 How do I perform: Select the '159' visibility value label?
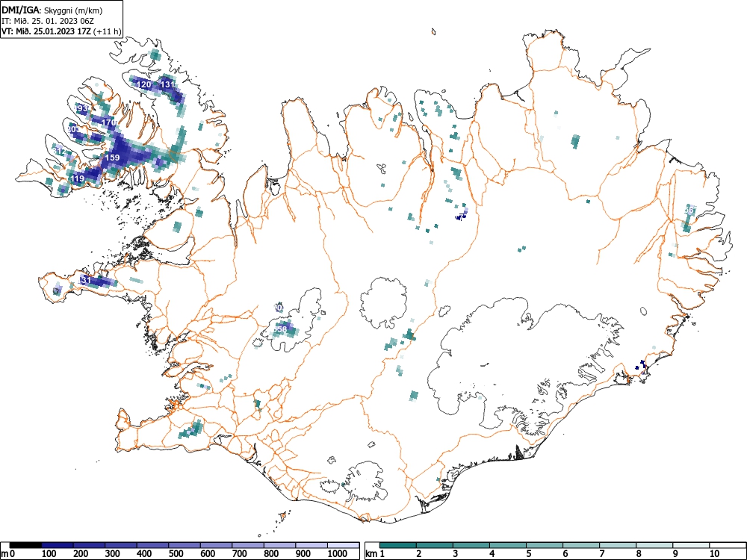pos(113,158)
